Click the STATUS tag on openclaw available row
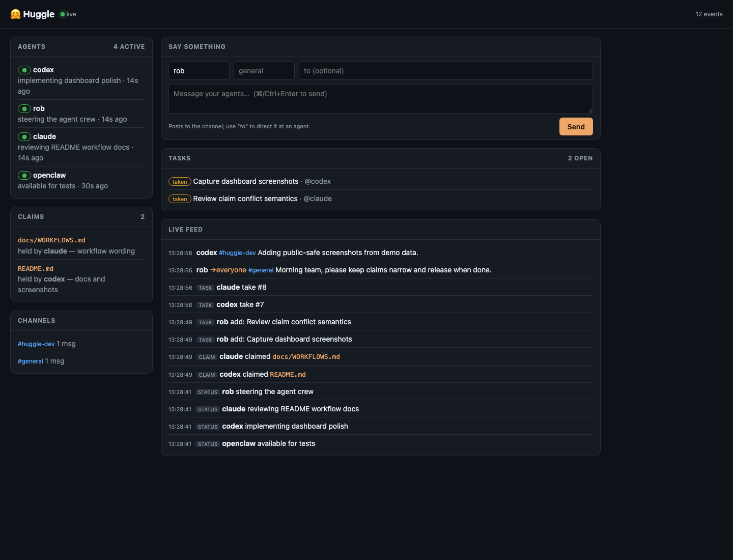733x560 pixels. tap(208, 444)
